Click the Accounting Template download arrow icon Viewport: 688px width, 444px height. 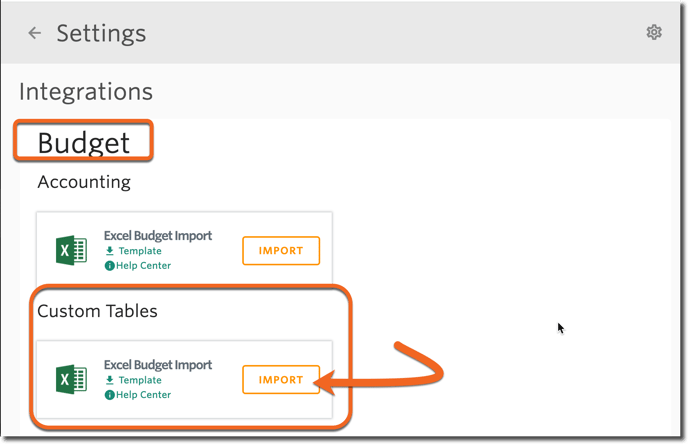coord(110,251)
